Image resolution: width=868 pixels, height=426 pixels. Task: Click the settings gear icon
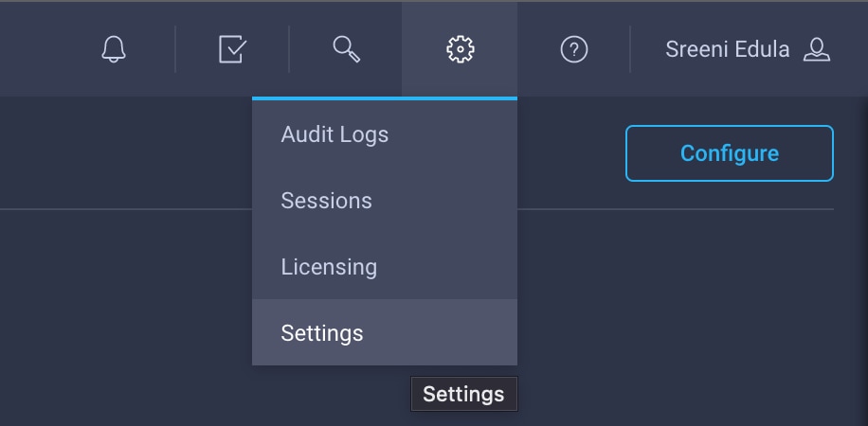(x=460, y=49)
